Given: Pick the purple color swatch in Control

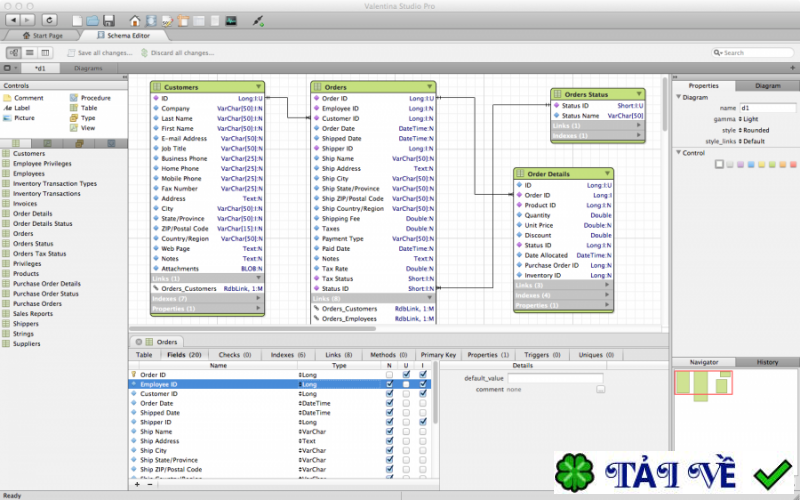Looking at the screenshot, I should 741,164.
